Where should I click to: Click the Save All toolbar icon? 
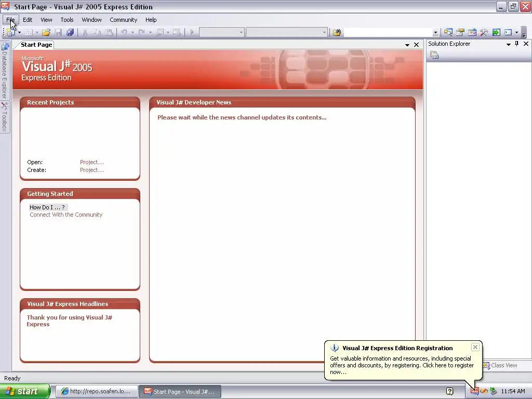70,32
